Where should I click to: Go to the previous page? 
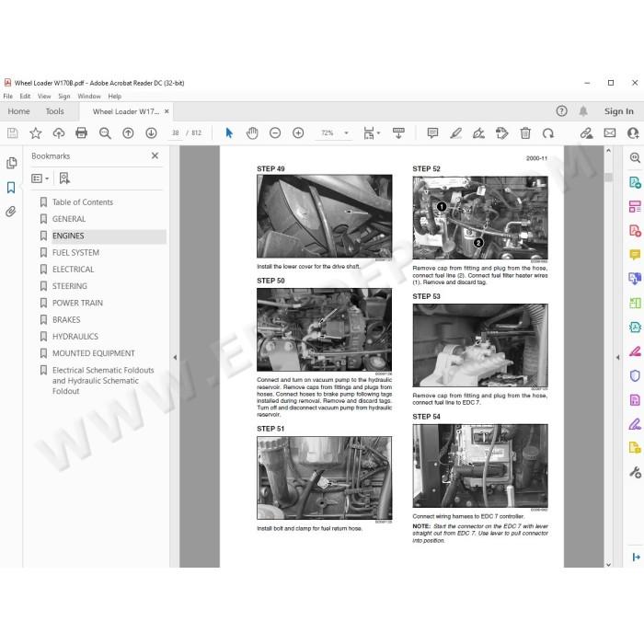[128, 133]
